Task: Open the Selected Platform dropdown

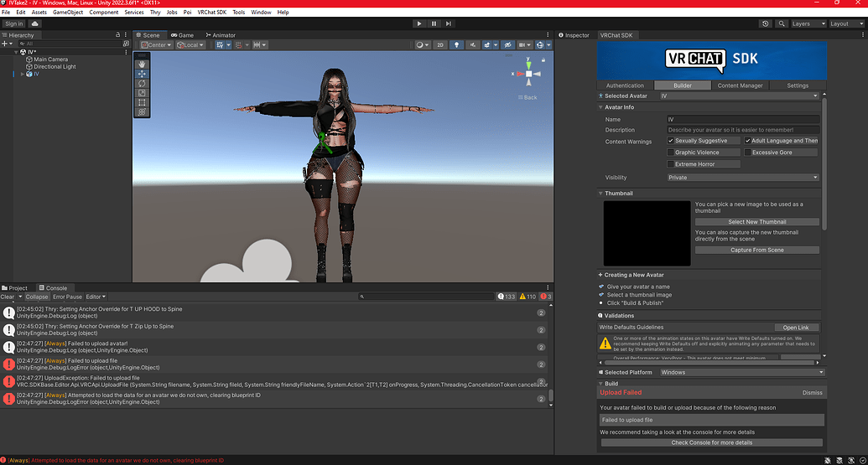Action: pyautogui.click(x=742, y=372)
